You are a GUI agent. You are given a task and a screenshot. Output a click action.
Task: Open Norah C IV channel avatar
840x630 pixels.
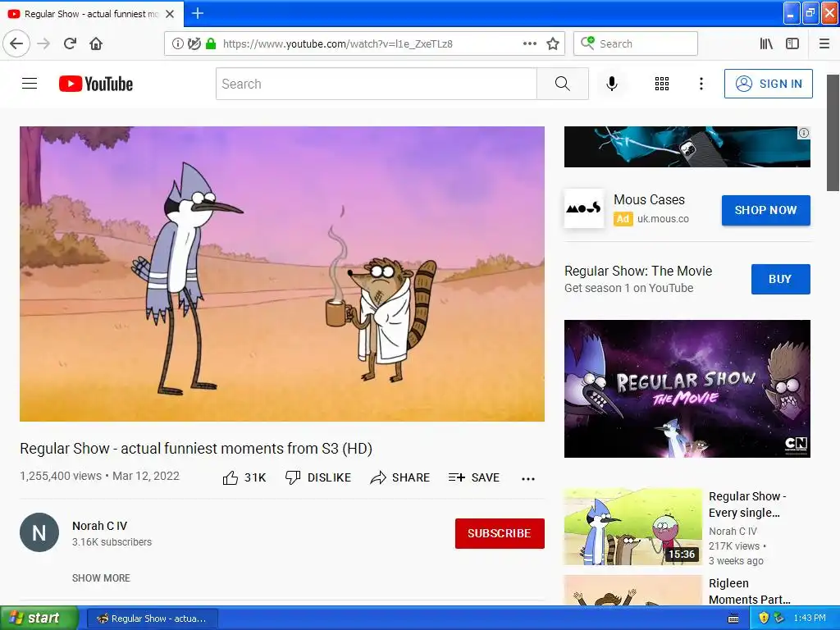(39, 532)
